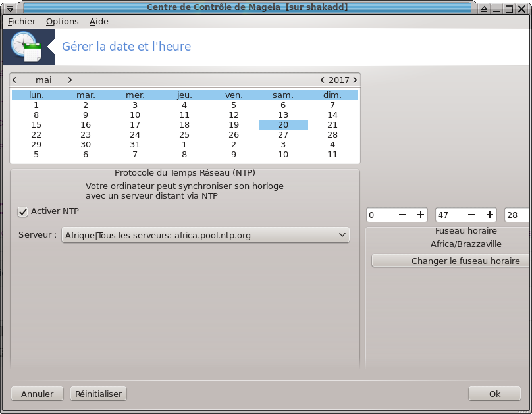Shade the window with the eject-style icon

tap(484, 9)
